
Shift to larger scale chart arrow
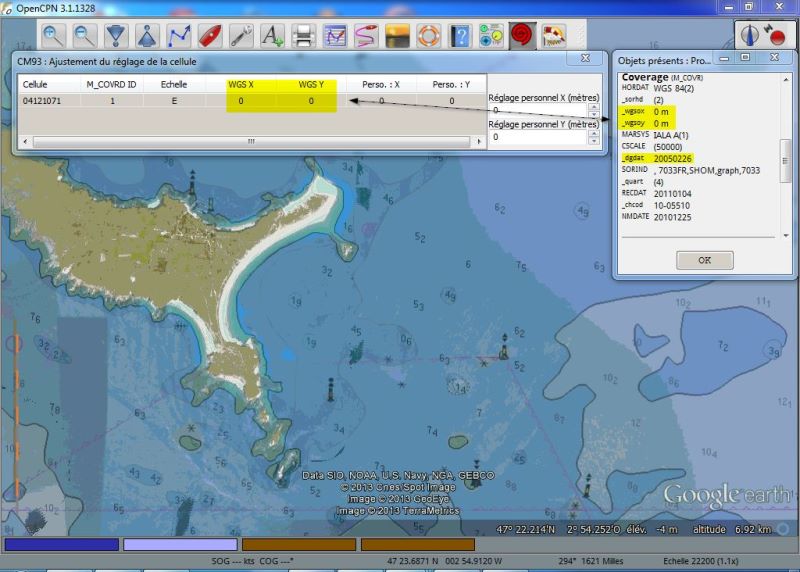coord(116,36)
